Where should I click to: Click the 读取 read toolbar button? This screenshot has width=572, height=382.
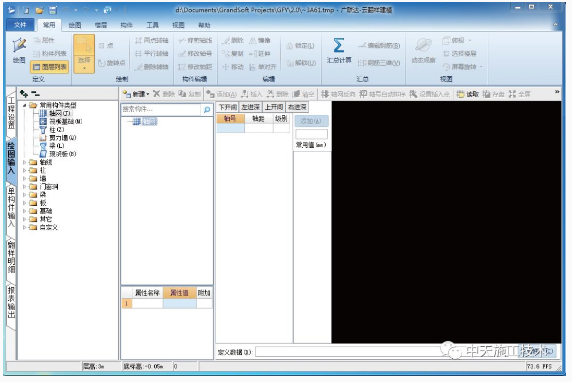pyautogui.click(x=468, y=94)
